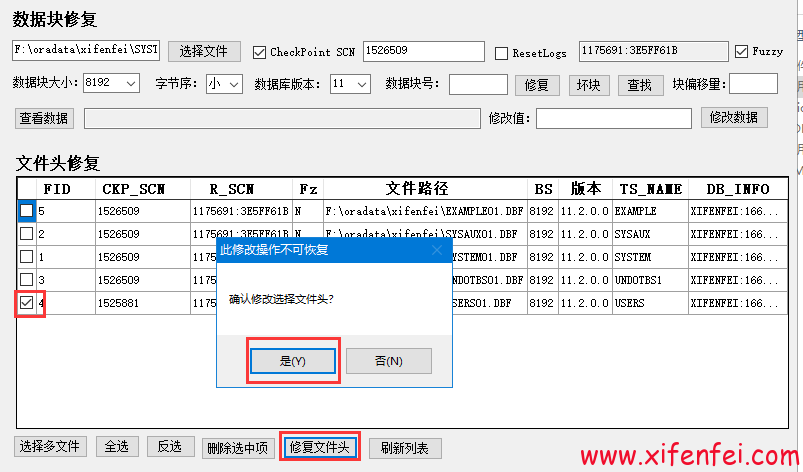The image size is (803, 472).
Task: Enable the ResetLogs checkbox
Action: [x=501, y=53]
